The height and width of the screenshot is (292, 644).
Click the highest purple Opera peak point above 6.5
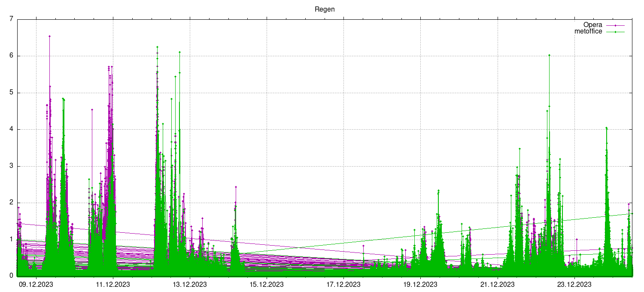[49, 36]
